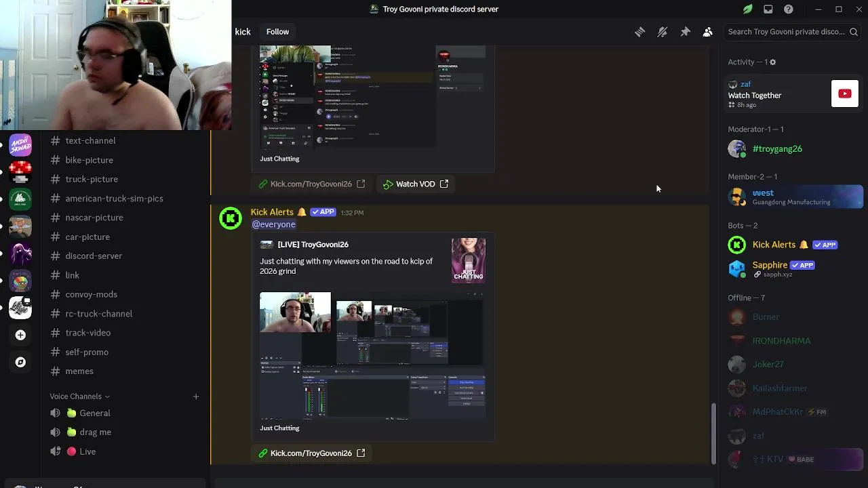The image size is (868, 488).
Task: Click the [LIVE] TroyGovoni26 embed title
Action: pyautogui.click(x=313, y=244)
